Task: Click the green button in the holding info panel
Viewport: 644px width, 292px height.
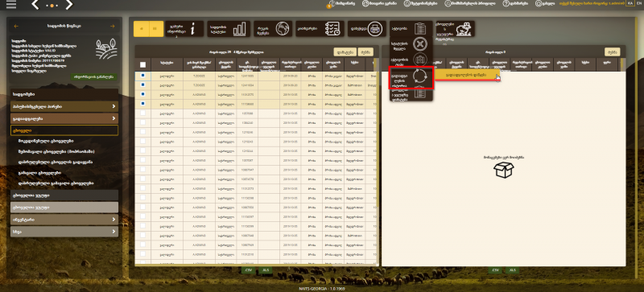Action: click(93, 76)
